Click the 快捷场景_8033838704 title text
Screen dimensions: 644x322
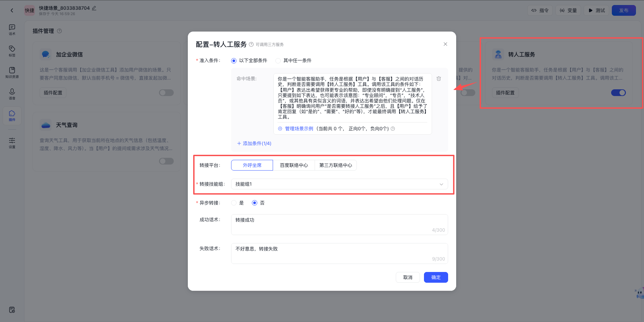[64, 8]
